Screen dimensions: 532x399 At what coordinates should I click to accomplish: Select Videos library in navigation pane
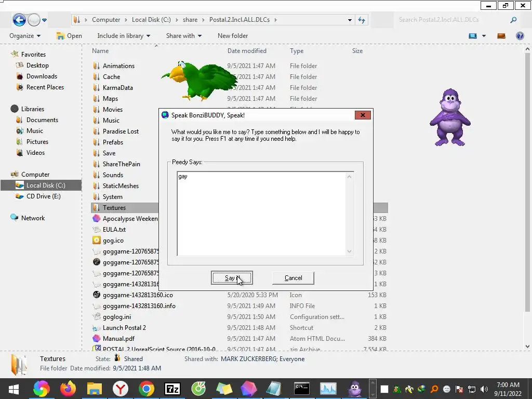pos(35,153)
